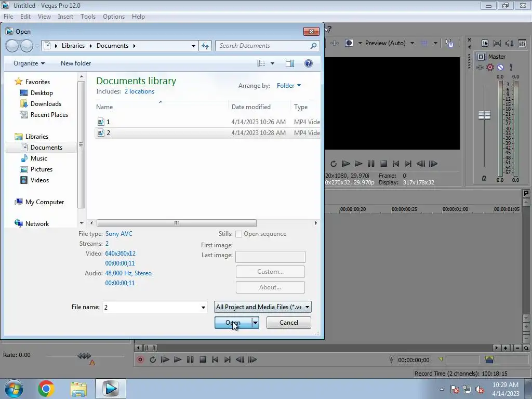Click Copy Snapshot to Clipboard icon
This screenshot has width=532, height=399.
click(449, 43)
